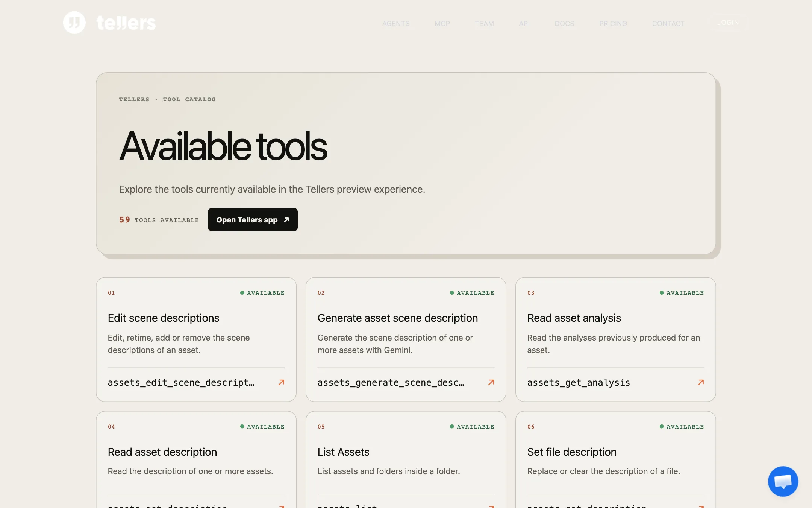Viewport: 812px width, 508px height.
Task: Click 'Read the description of one or more assets.'
Action: 191,471
